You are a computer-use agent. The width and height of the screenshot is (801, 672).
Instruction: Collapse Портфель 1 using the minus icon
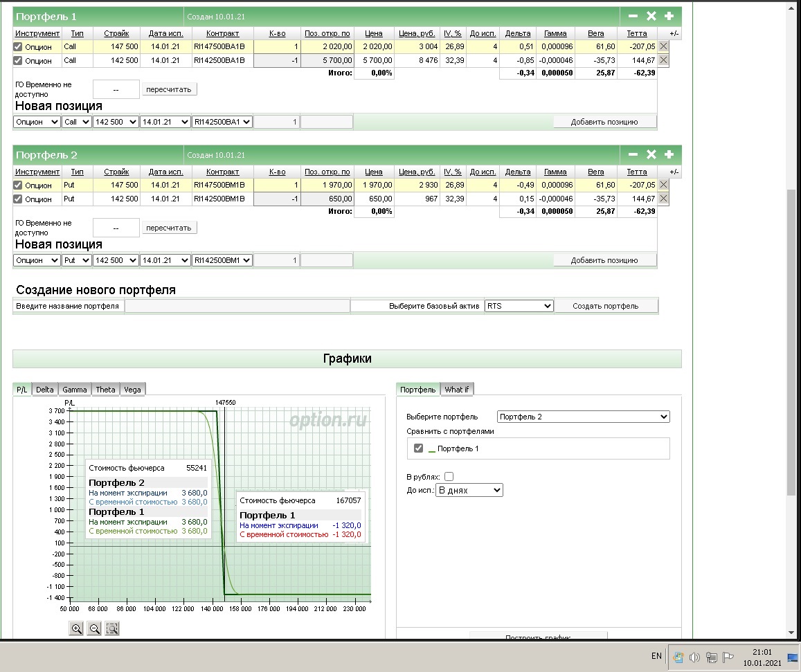pos(633,16)
